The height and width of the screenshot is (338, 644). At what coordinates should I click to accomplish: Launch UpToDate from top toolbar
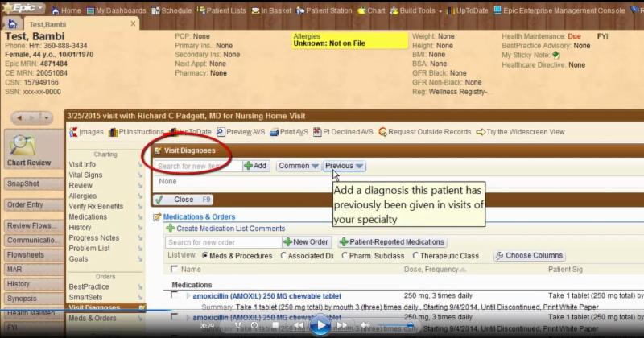[468, 10]
